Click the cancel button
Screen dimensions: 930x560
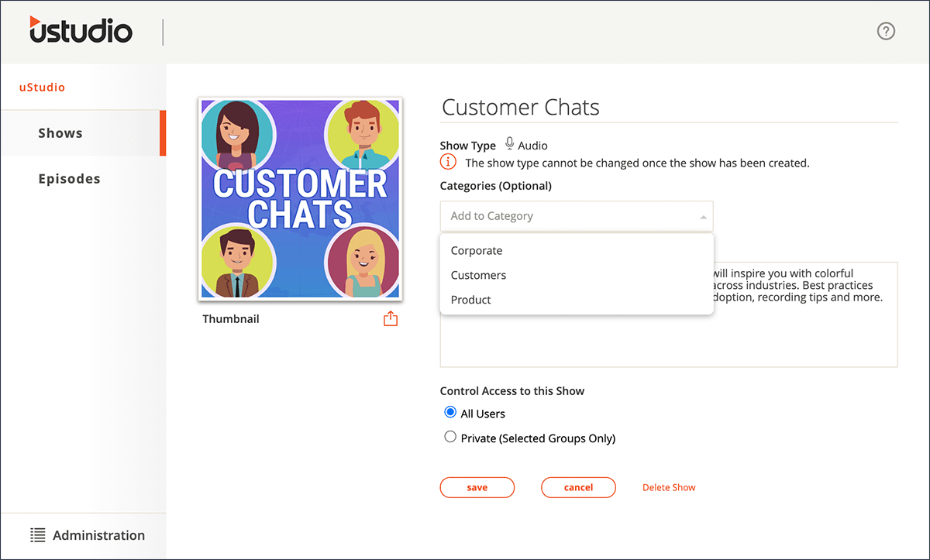click(x=578, y=487)
